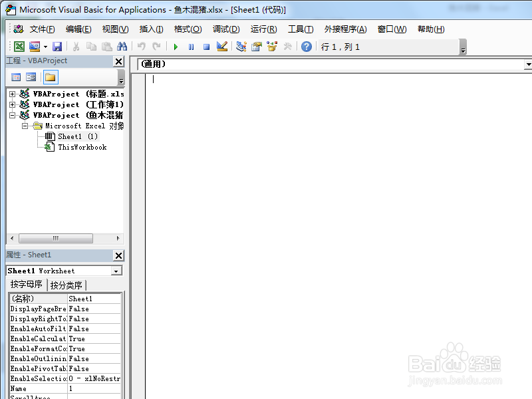Viewport: 532px width, 399px height.
Task: Click the Reset stop icon
Action: coord(206,47)
